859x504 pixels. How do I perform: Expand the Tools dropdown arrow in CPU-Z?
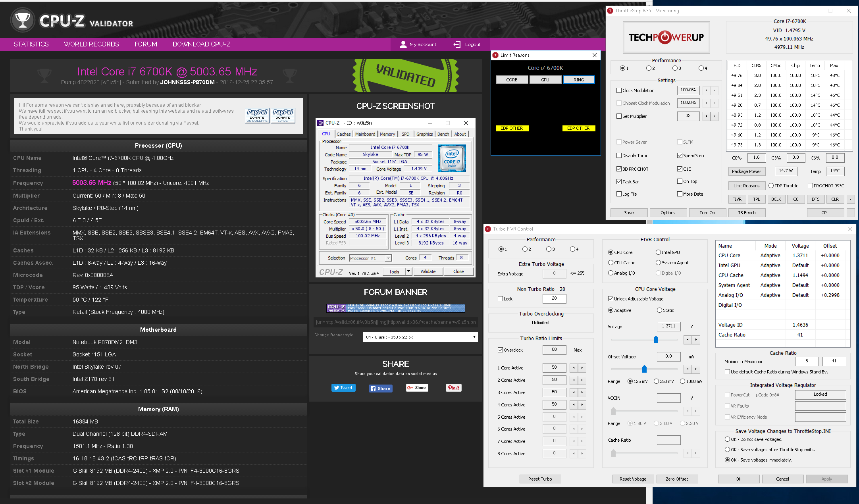(408, 271)
